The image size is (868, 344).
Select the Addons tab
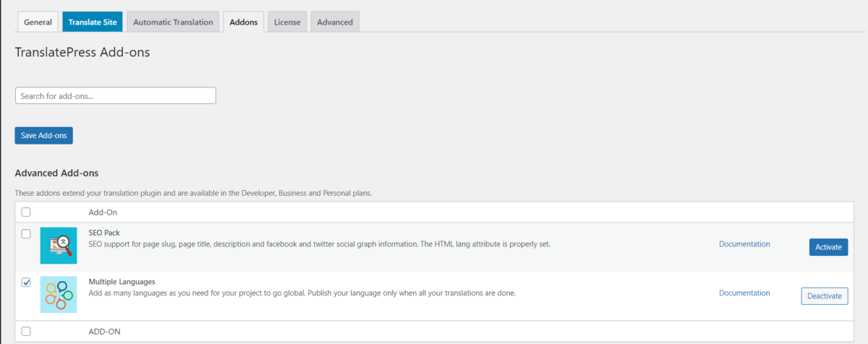click(243, 22)
